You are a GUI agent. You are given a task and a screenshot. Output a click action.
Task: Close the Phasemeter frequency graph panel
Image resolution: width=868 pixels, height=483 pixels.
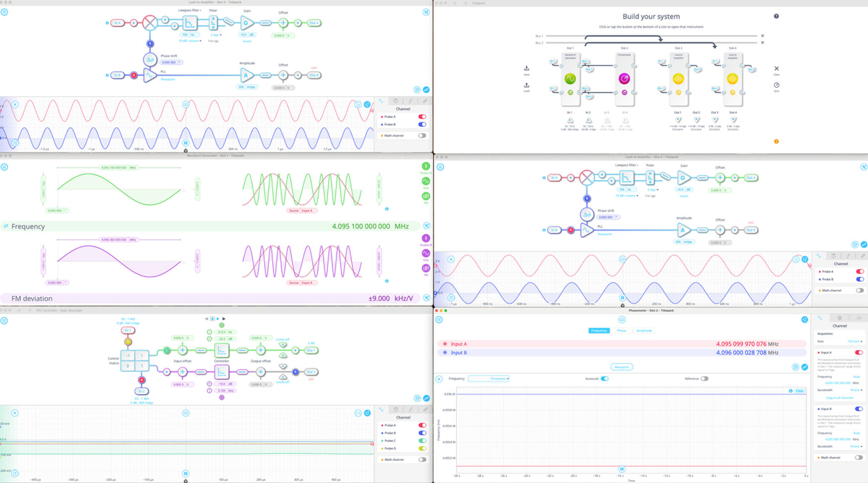[439, 379]
